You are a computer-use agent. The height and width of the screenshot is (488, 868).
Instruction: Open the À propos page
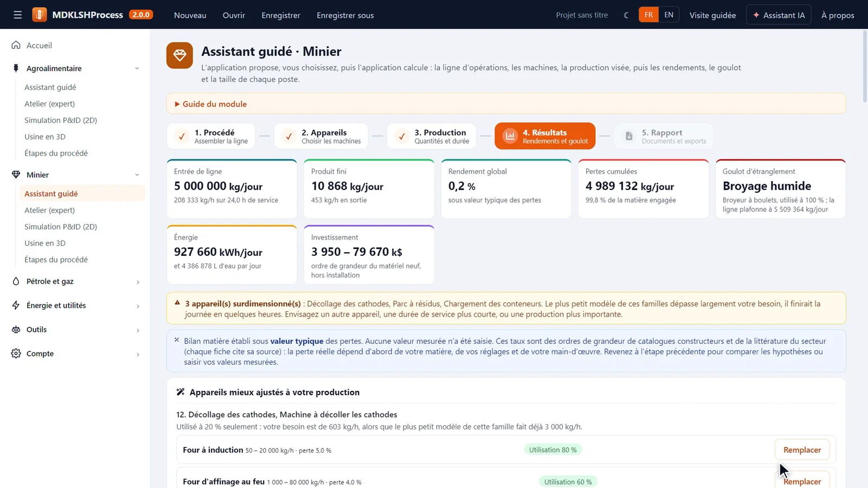[x=838, y=15]
